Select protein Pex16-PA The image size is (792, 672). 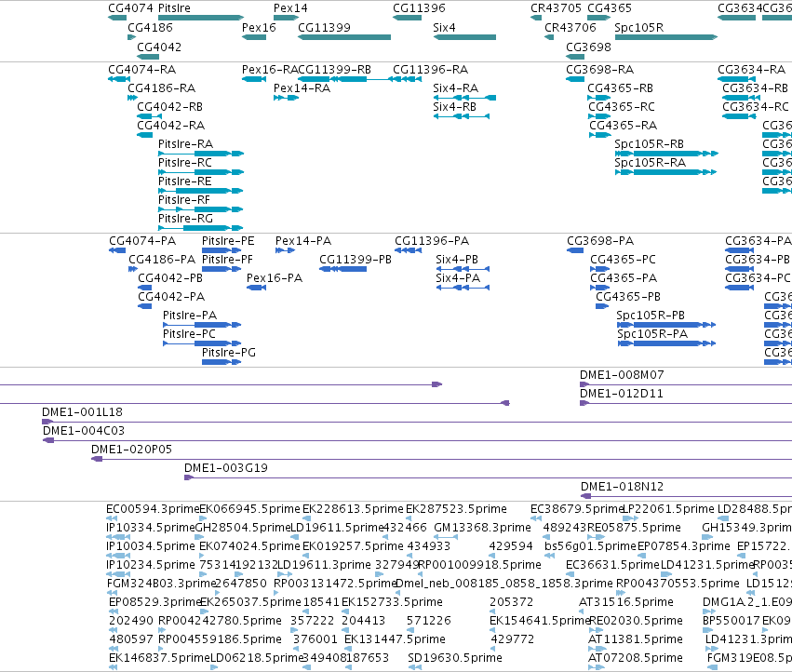[x=275, y=278]
